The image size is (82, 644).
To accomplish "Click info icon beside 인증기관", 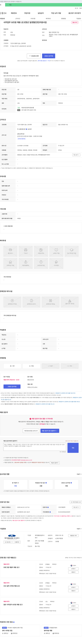I will pyautogui.click(x=48, y=507).
